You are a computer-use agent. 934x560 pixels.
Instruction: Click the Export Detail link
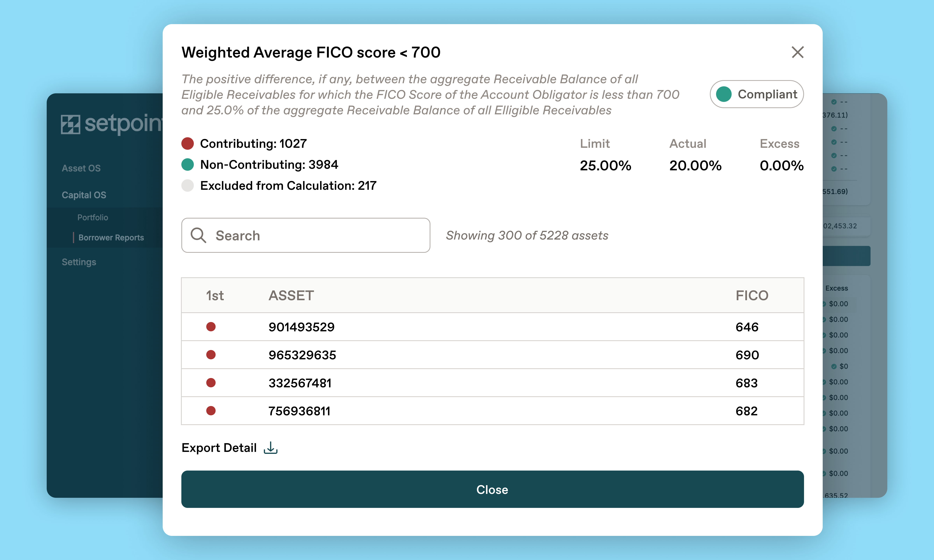pyautogui.click(x=219, y=448)
